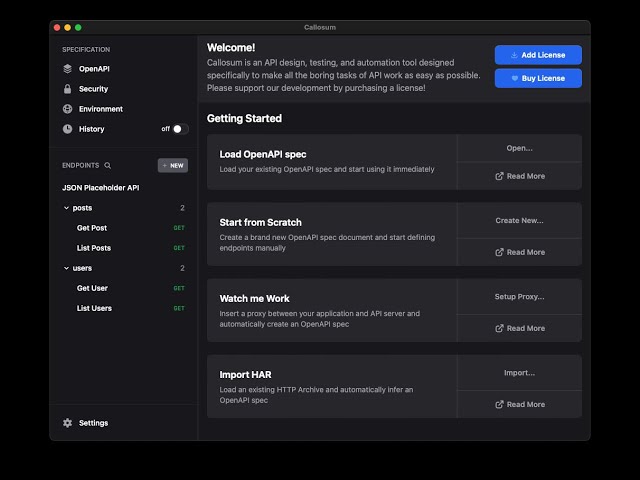The width and height of the screenshot is (640, 480).
Task: Click the Settings gear icon
Action: tap(68, 423)
